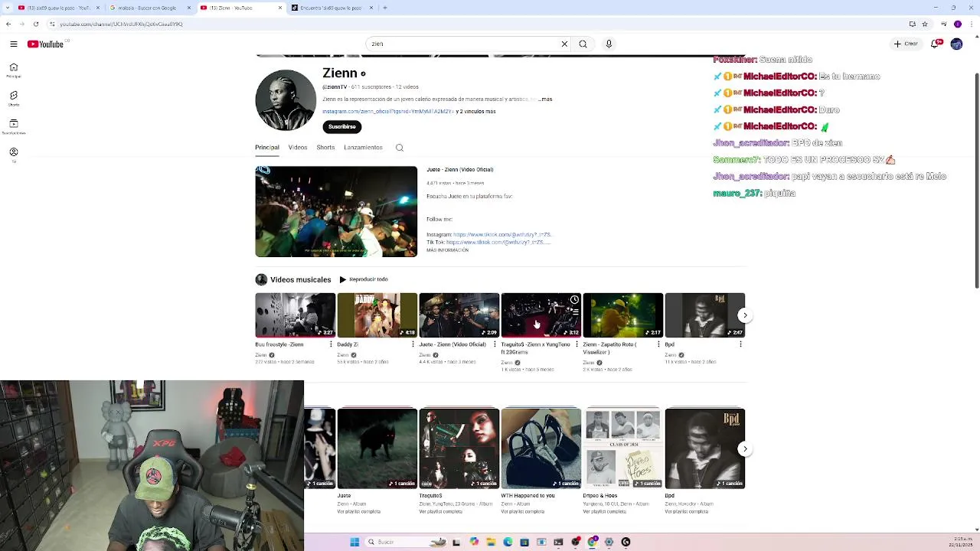Close the Zienn - YouTube browser tab
980x551 pixels.
[x=279, y=8]
